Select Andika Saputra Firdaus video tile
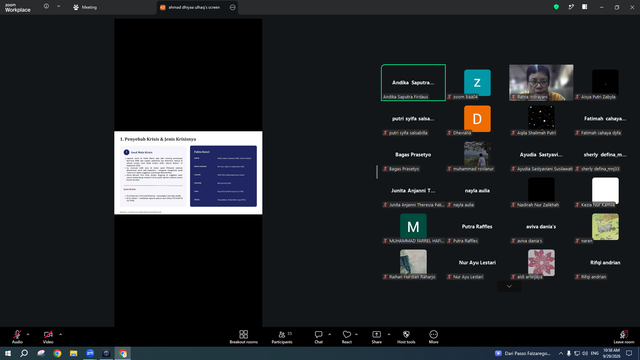 413,82
